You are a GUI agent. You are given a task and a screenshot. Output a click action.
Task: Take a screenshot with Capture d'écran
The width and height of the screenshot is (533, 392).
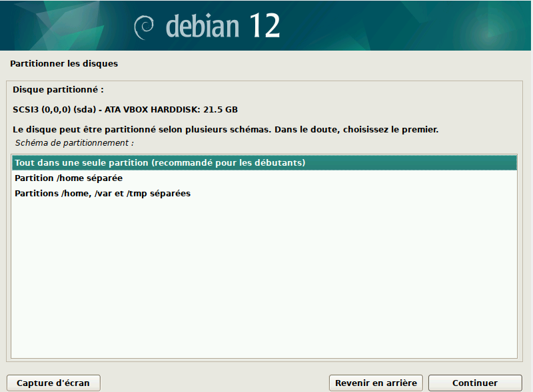point(53,383)
